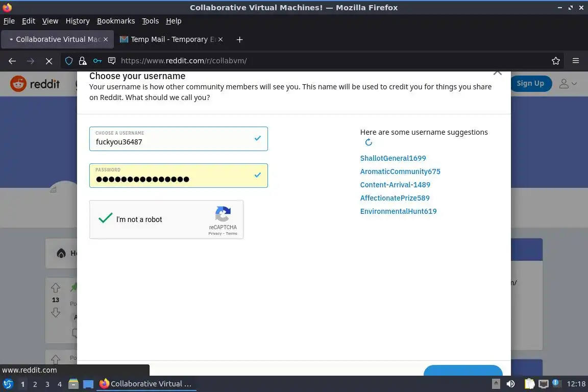
Task: Click the Firefox window taskbar button
Action: [146, 384]
